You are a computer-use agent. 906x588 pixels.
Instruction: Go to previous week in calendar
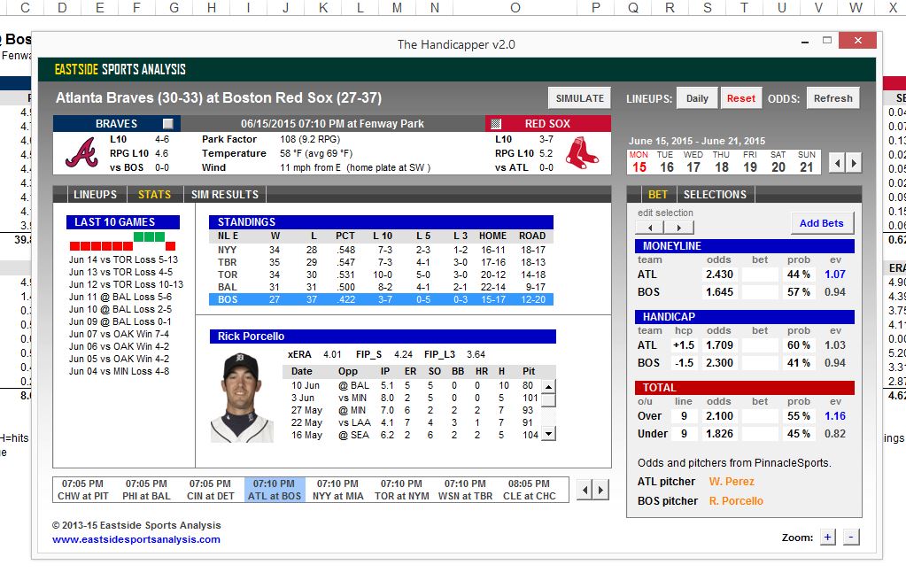tap(836, 162)
